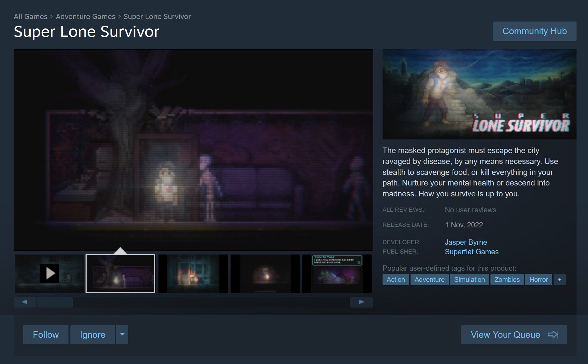Click the right arrow of thumbnail strip

361,302
